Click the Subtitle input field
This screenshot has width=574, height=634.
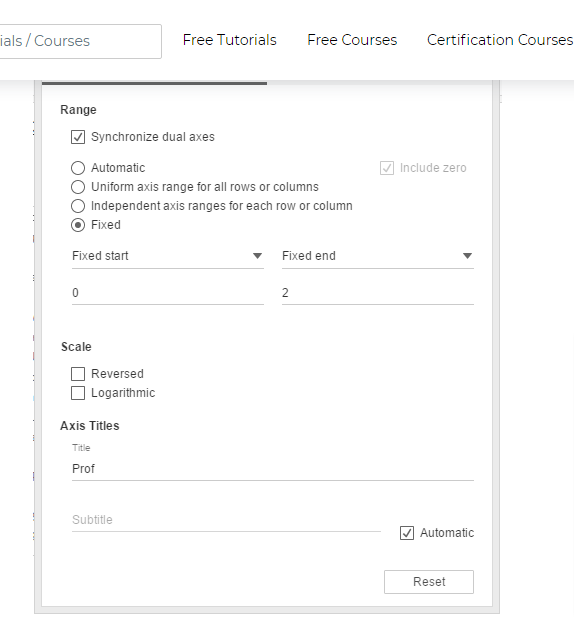pos(226,520)
